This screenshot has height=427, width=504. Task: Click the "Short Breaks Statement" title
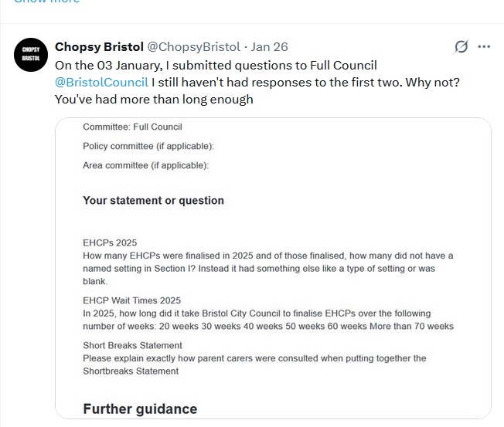click(x=132, y=345)
